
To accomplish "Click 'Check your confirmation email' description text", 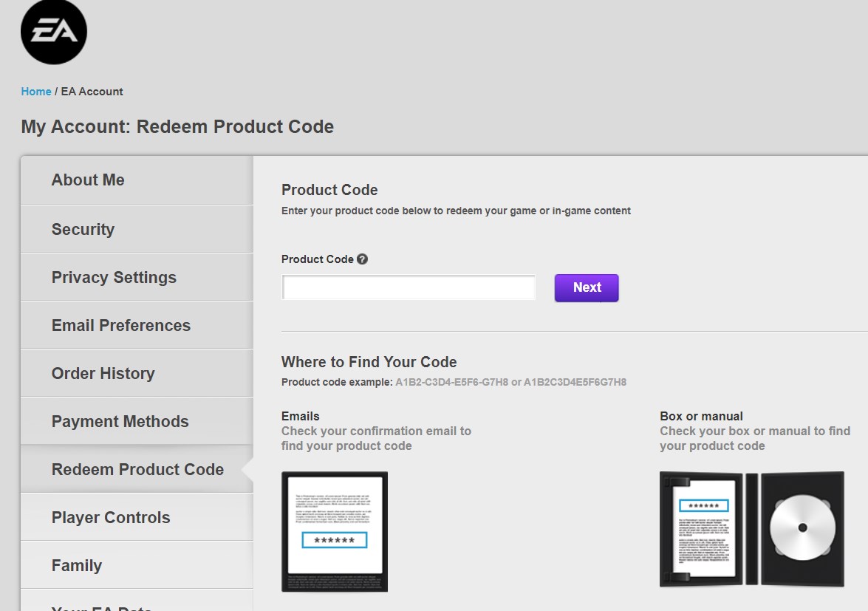I will coord(376,438).
